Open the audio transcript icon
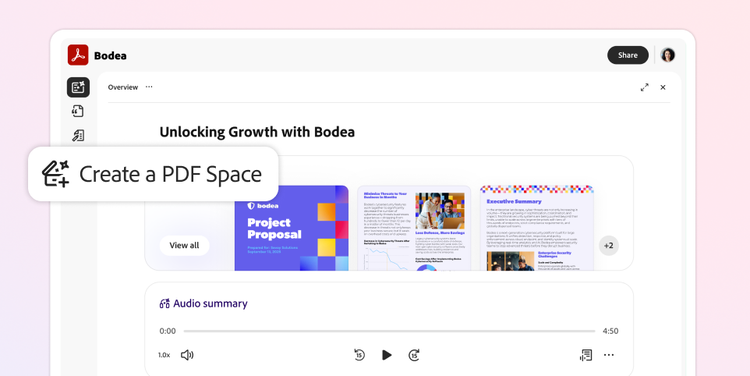Screen dimensions: 750x376 586,355
